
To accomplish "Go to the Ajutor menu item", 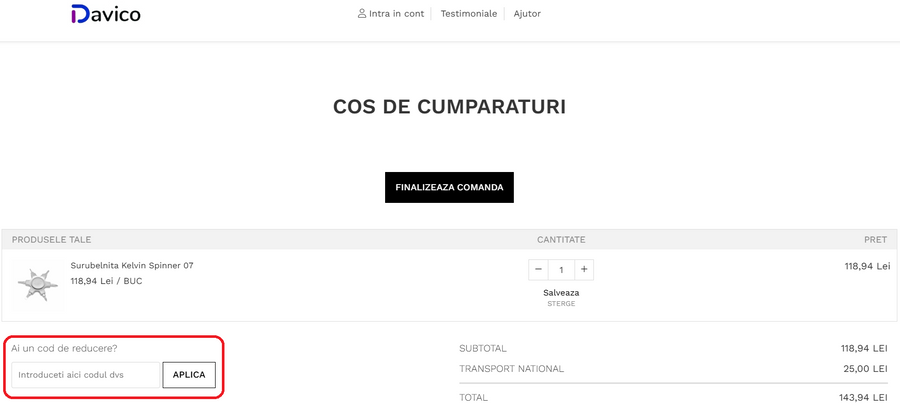I will coord(527,14).
